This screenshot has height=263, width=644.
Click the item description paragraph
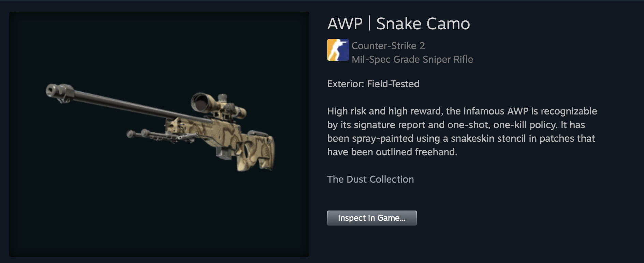462,131
